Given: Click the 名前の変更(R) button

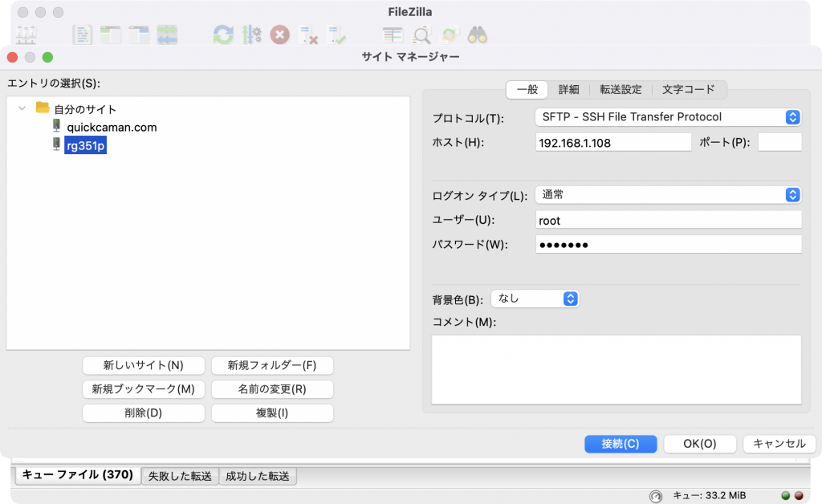Looking at the screenshot, I should pos(272,389).
